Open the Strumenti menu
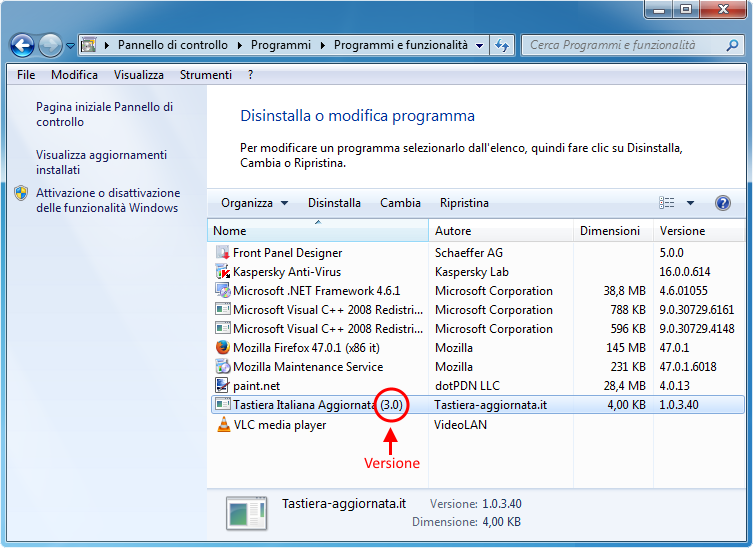This screenshot has height=548, width=753. (x=206, y=75)
